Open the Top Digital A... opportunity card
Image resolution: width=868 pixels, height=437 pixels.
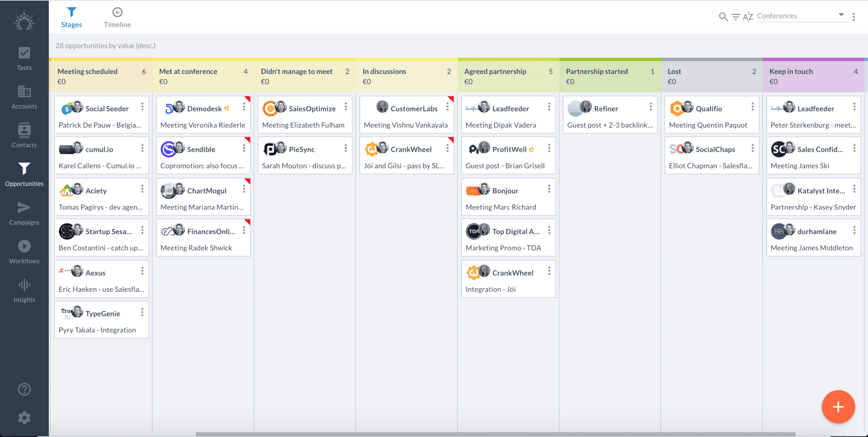(x=509, y=238)
